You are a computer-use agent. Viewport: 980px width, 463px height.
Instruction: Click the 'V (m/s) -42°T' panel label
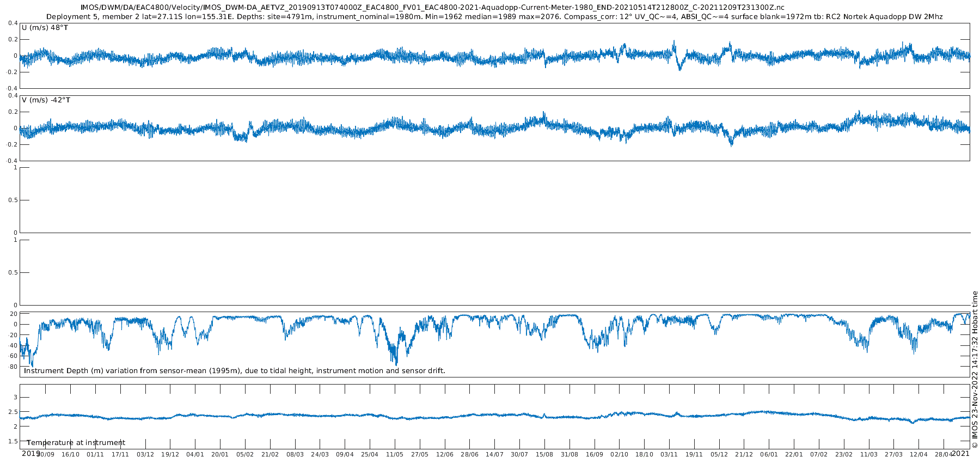(46, 100)
